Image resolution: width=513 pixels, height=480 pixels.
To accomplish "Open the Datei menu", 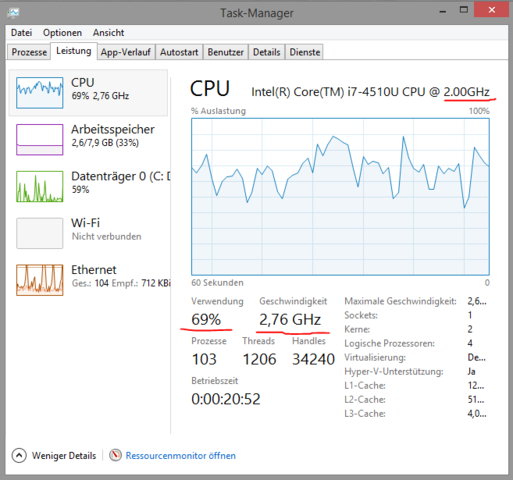I will 21,33.
